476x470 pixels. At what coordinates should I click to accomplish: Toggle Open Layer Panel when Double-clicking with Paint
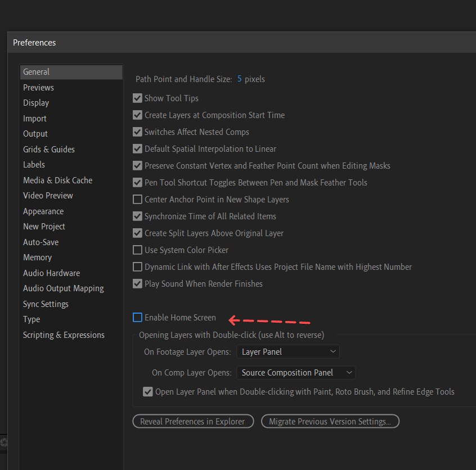(148, 392)
